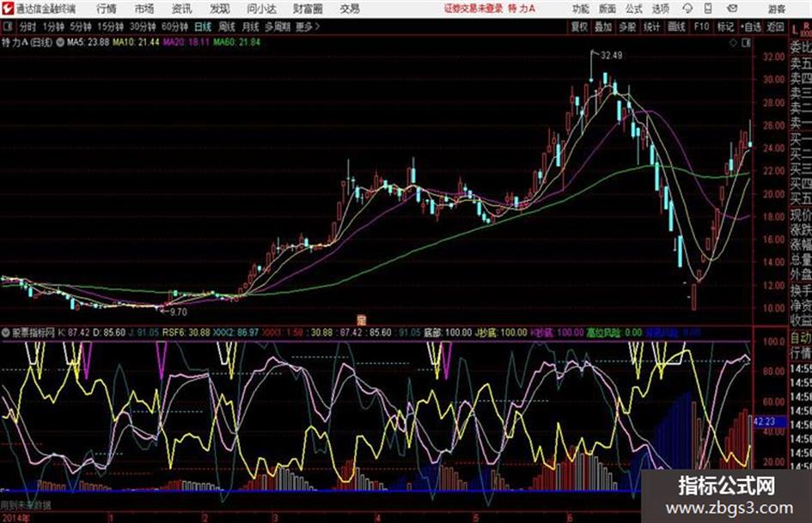The width and height of the screenshot is (812, 523).
Task: Click the MA20: 18.11 indicator value
Action: pos(186,42)
